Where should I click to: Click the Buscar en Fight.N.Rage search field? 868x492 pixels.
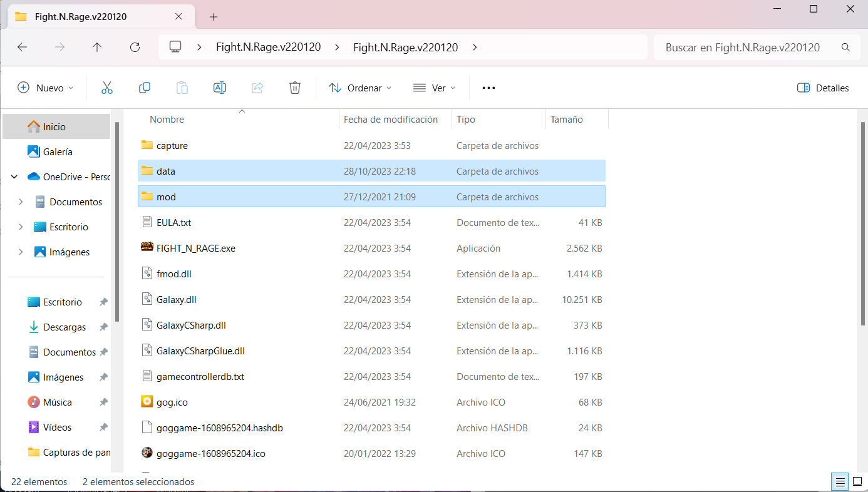(x=742, y=47)
